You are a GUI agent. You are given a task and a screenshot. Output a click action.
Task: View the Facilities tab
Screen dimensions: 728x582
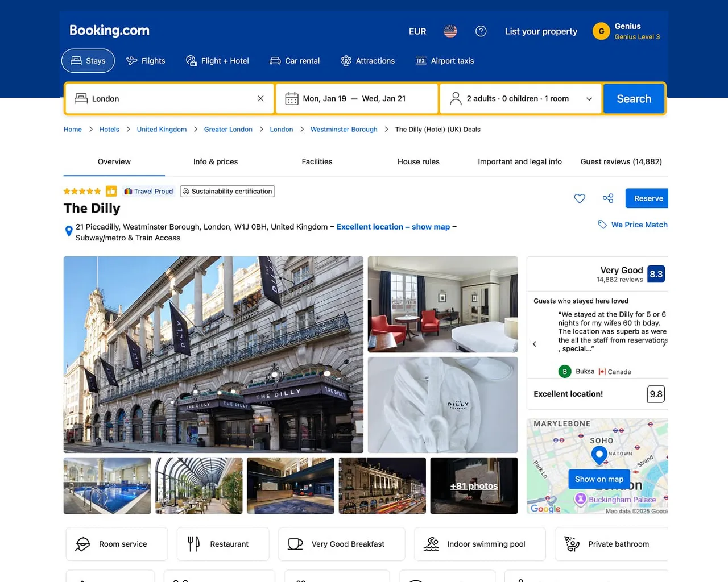(317, 161)
